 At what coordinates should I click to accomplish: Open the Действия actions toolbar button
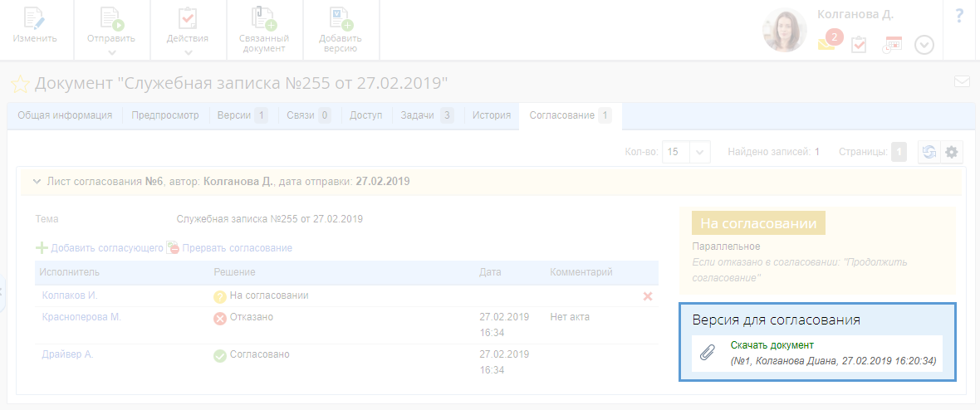[x=188, y=29]
